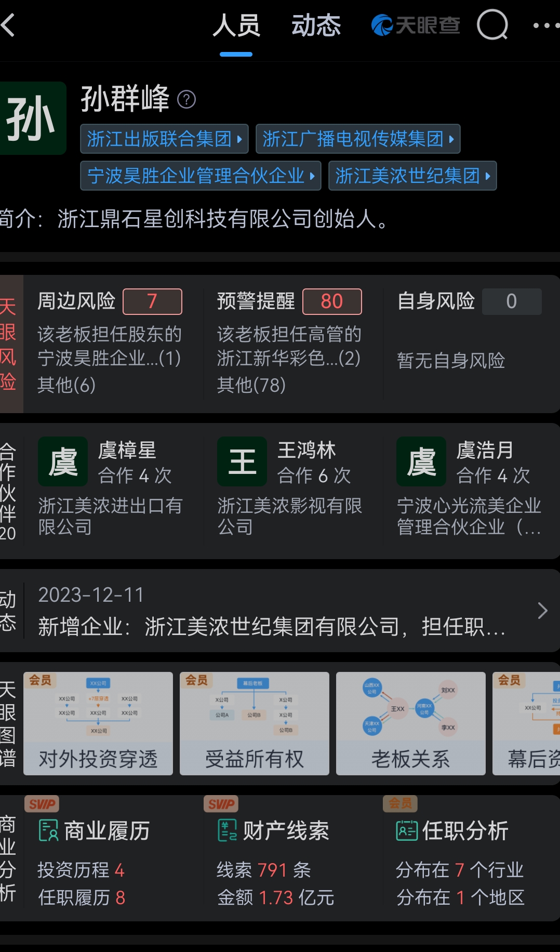Open 任职分析 section title
560x952 pixels.
[465, 830]
